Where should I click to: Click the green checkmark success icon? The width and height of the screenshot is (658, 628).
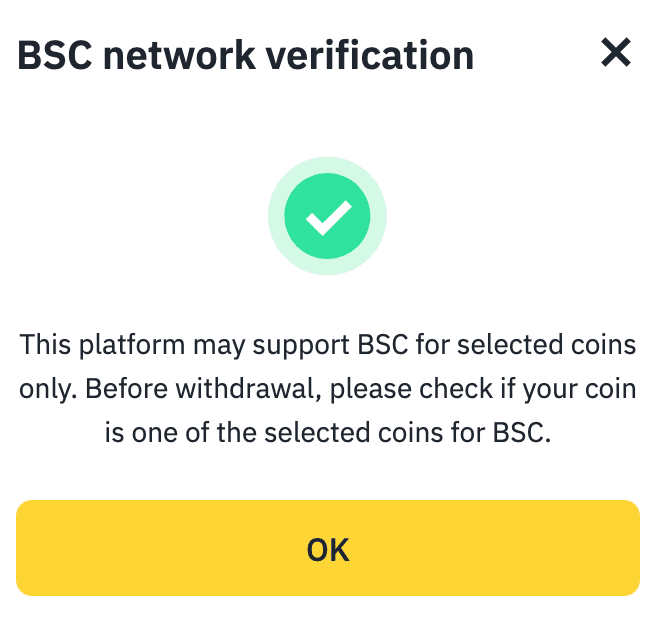coord(327,215)
